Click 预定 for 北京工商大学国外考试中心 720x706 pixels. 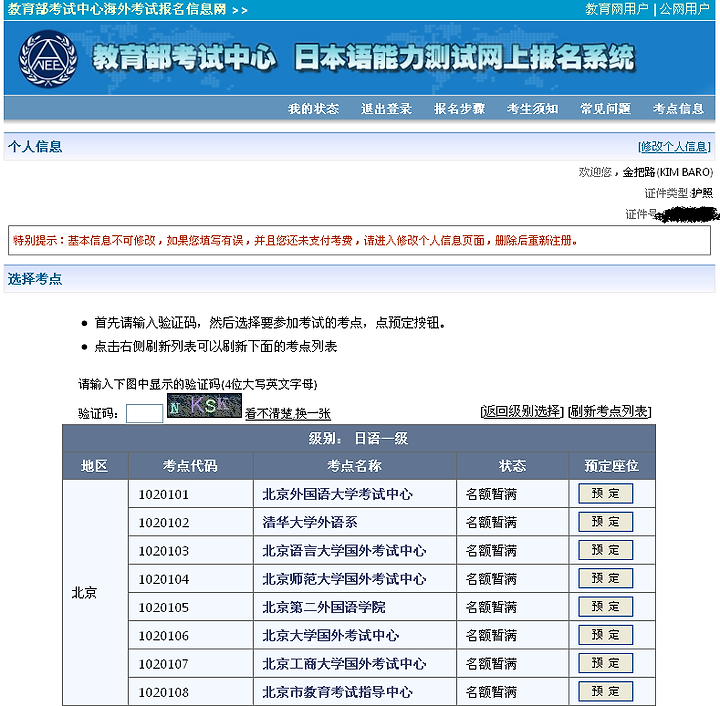[605, 663]
